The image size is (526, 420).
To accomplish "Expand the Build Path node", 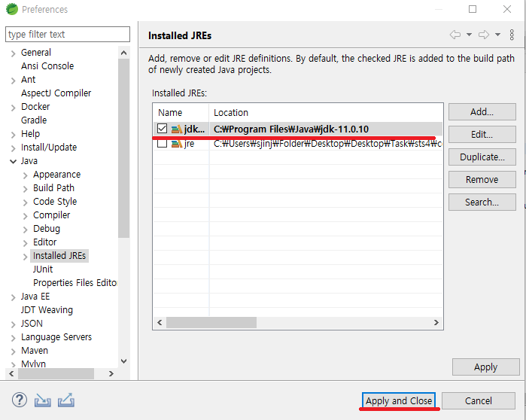I will [25, 189].
